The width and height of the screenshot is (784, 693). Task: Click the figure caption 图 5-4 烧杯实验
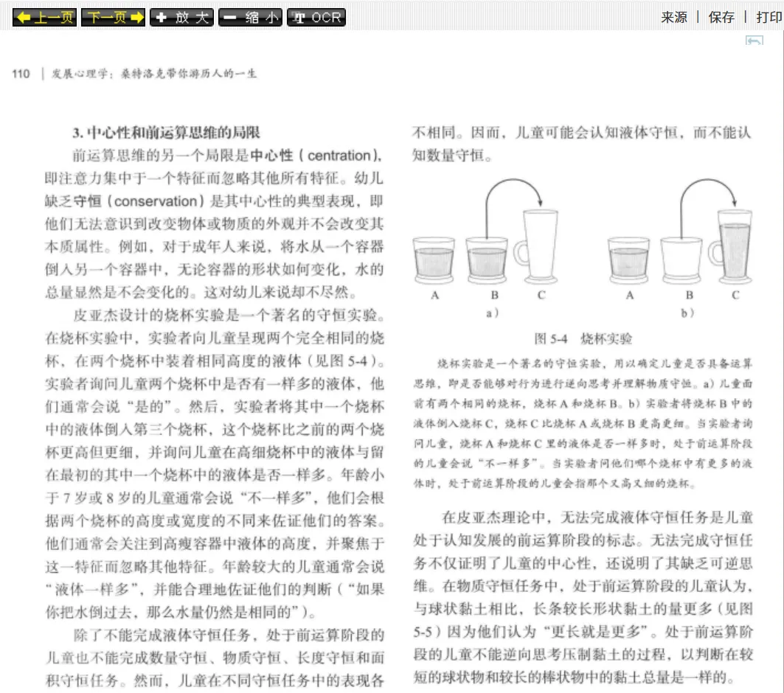[582, 339]
